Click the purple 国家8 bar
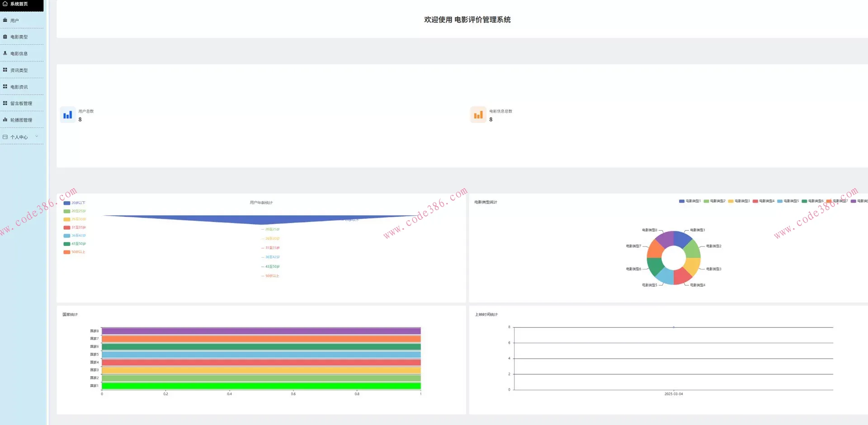 [261, 331]
